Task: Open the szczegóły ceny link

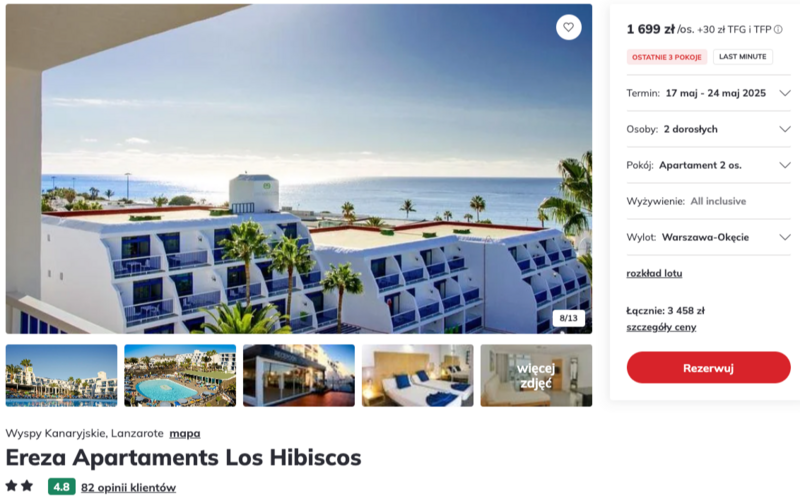Action: click(x=661, y=327)
